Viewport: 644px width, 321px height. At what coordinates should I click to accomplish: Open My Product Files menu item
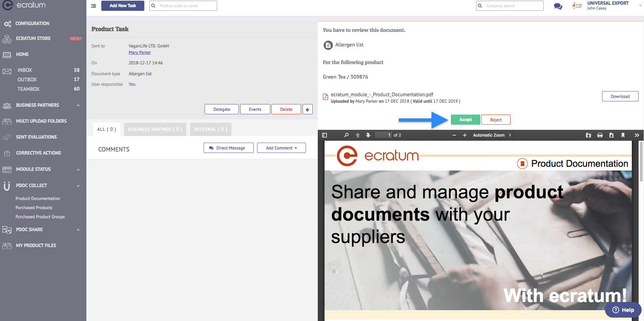(36, 246)
